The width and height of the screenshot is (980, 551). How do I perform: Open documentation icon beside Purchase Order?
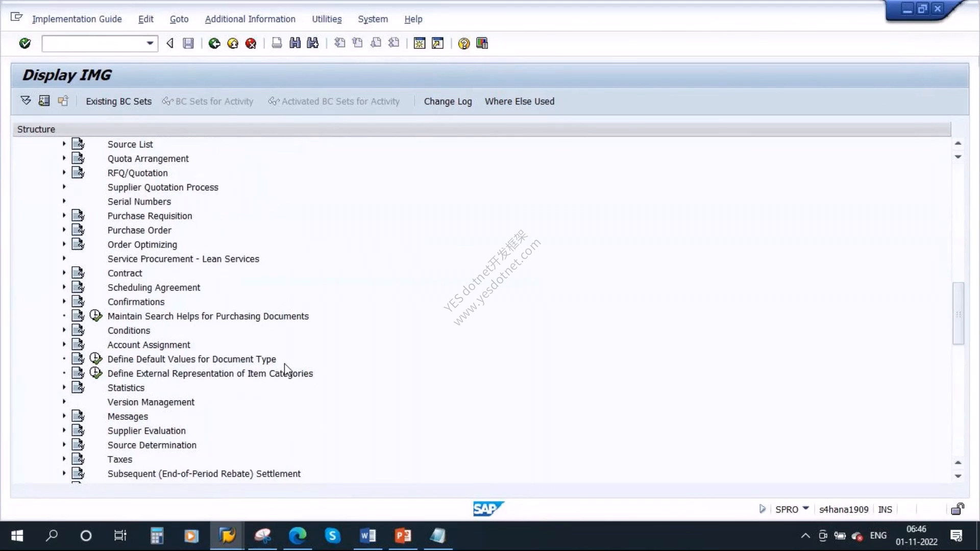(x=78, y=230)
